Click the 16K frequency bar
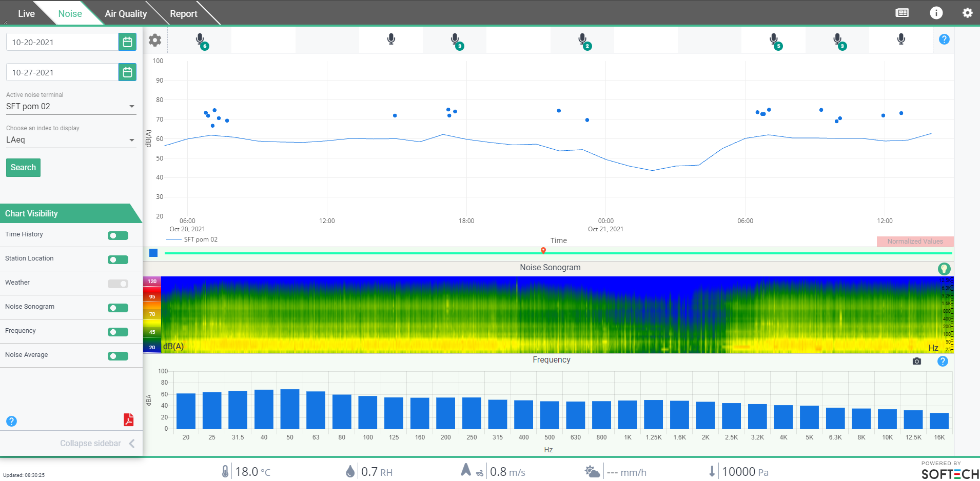This screenshot has width=980, height=481. (x=939, y=420)
